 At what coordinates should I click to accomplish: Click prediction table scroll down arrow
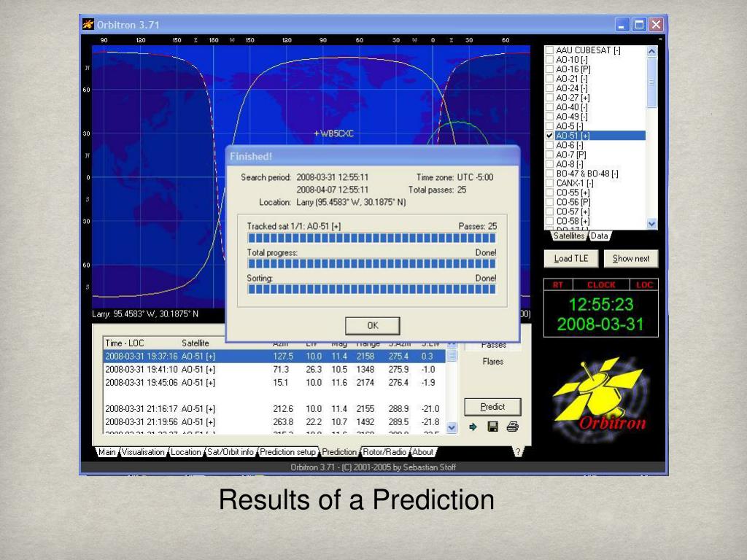tap(452, 427)
